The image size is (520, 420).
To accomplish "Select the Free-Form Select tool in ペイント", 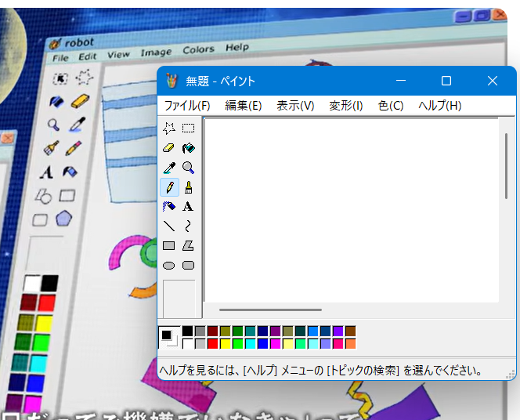I will 169,128.
